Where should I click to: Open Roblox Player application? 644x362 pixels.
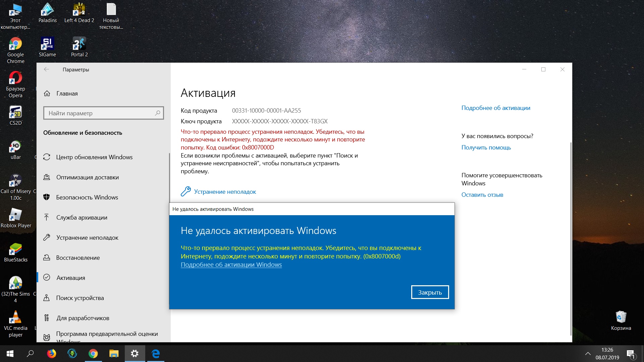pos(15,218)
